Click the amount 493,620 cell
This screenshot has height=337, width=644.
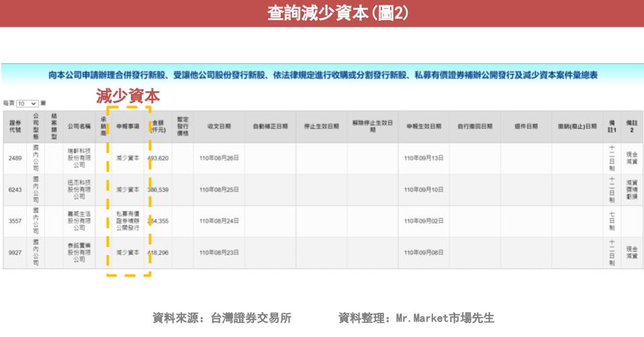158,158
